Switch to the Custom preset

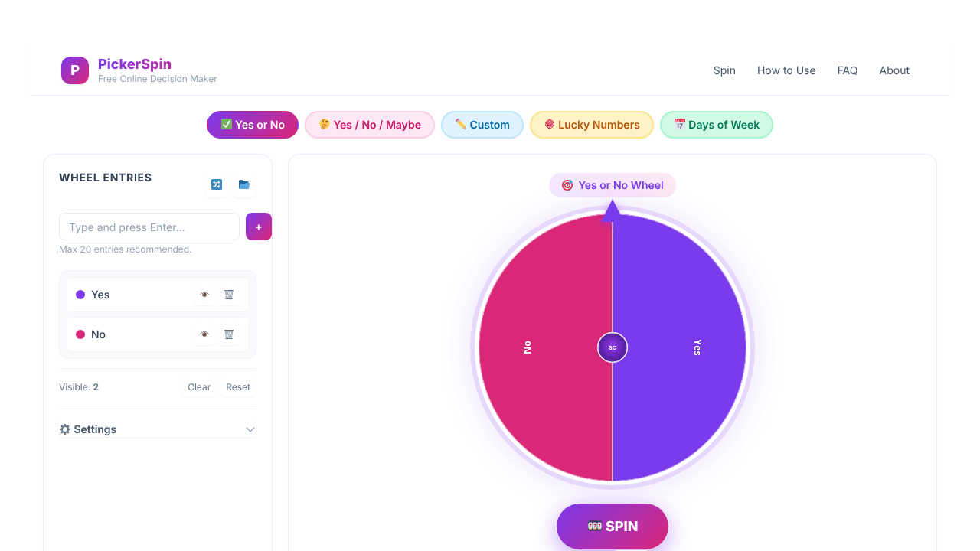[x=482, y=125]
